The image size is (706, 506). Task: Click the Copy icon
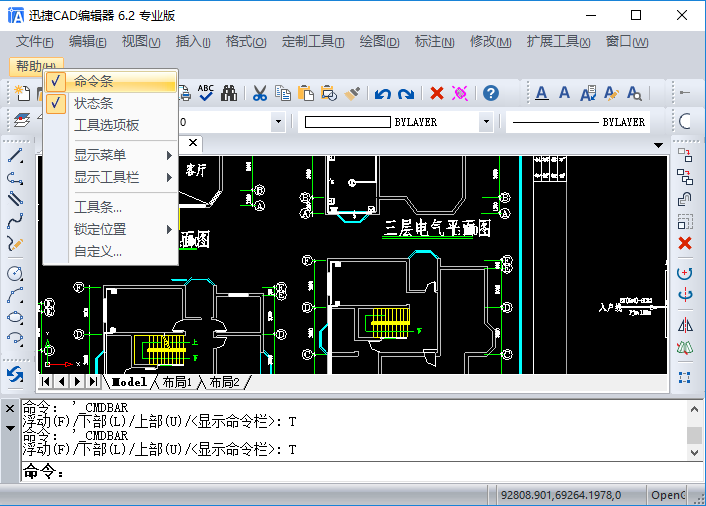(x=283, y=93)
